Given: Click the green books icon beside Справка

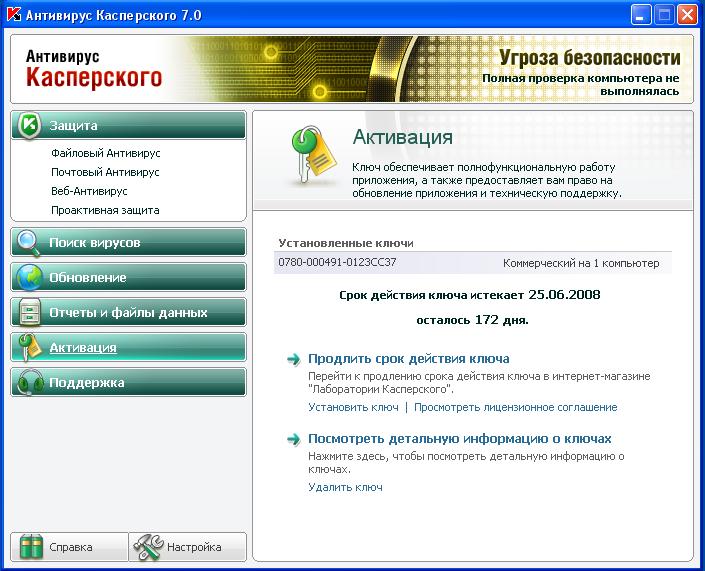Looking at the screenshot, I should pos(31,547).
